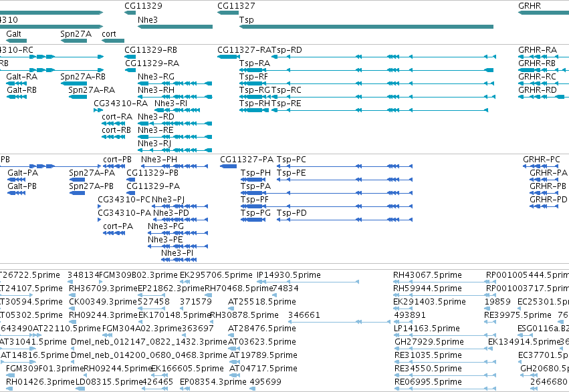Select the CG11327 gene label

236,6
